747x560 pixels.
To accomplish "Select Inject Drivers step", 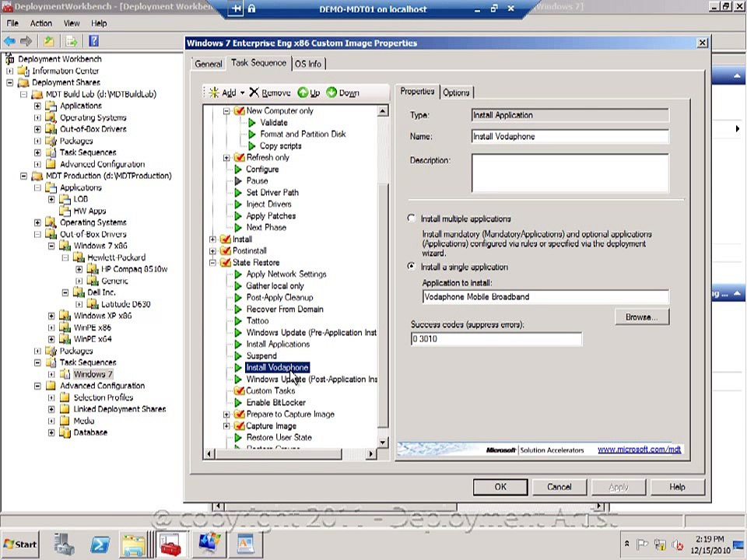I will (x=268, y=205).
